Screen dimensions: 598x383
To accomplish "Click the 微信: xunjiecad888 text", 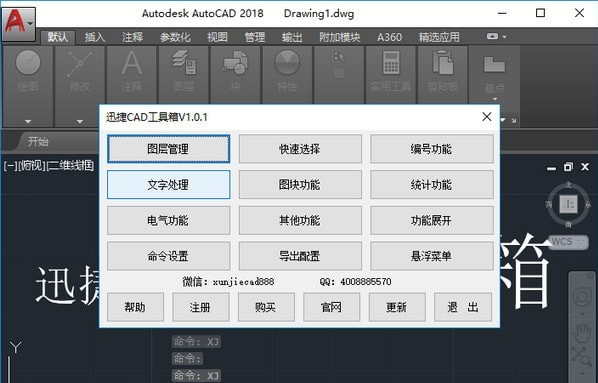I will (228, 282).
